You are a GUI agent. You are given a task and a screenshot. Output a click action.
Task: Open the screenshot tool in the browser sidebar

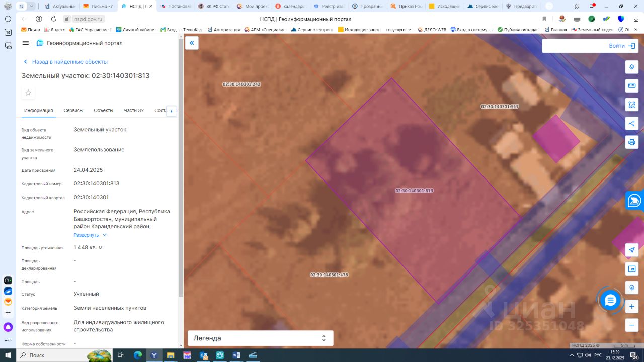click(x=8, y=46)
